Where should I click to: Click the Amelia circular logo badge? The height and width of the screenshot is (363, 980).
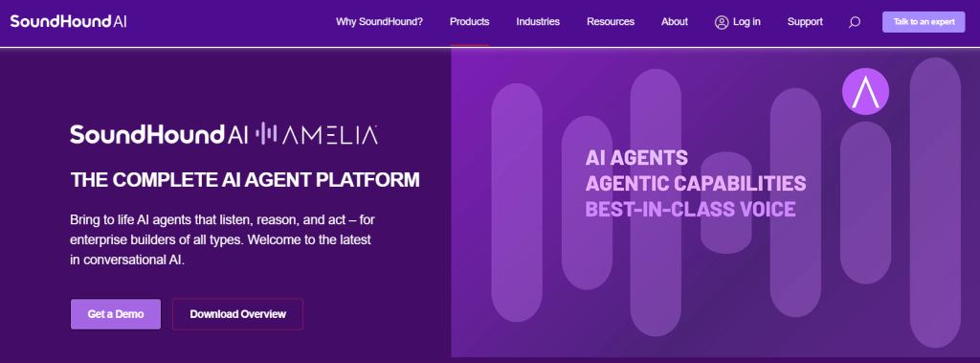tap(865, 91)
